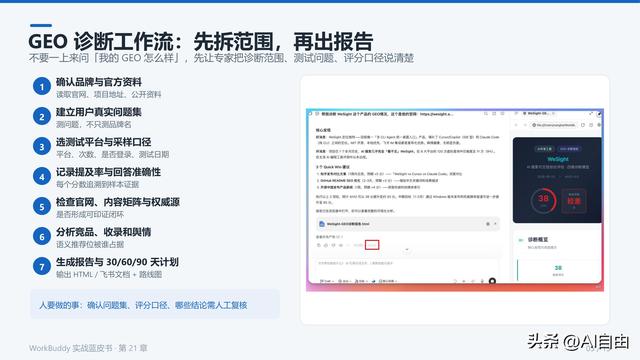This screenshot has width=640, height=360.
Task: Click slide title 'GEO 诊断工作流：先拆范围，再出报告'
Action: pos(200,41)
